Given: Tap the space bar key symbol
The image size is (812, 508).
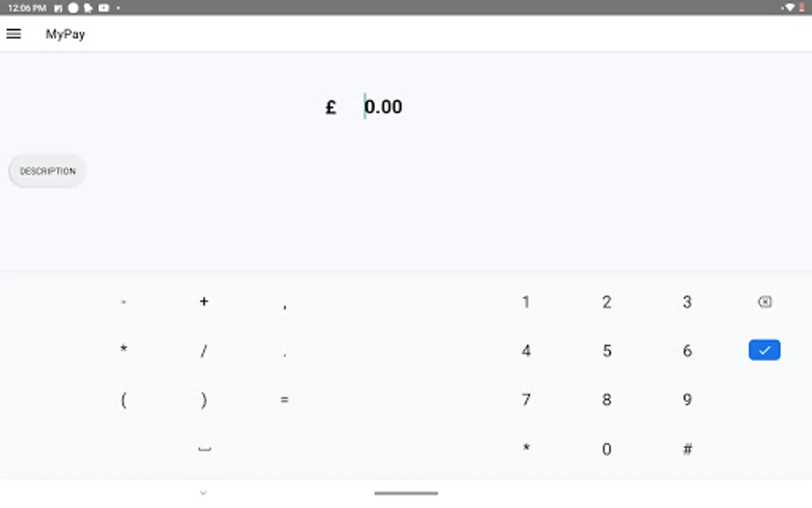Looking at the screenshot, I should [205, 449].
